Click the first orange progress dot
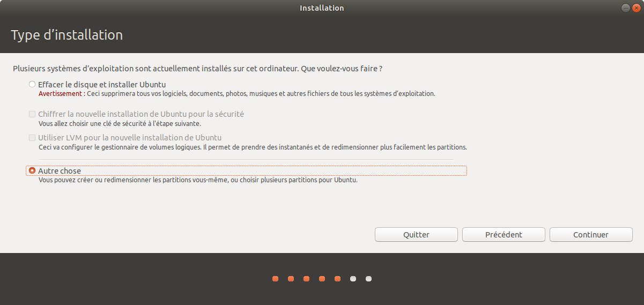 (275, 279)
